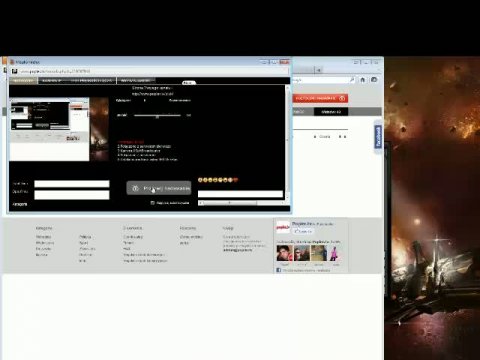The image size is (480, 360).
Task: Open the toolbar icon right of home
Action: pos(374,80)
